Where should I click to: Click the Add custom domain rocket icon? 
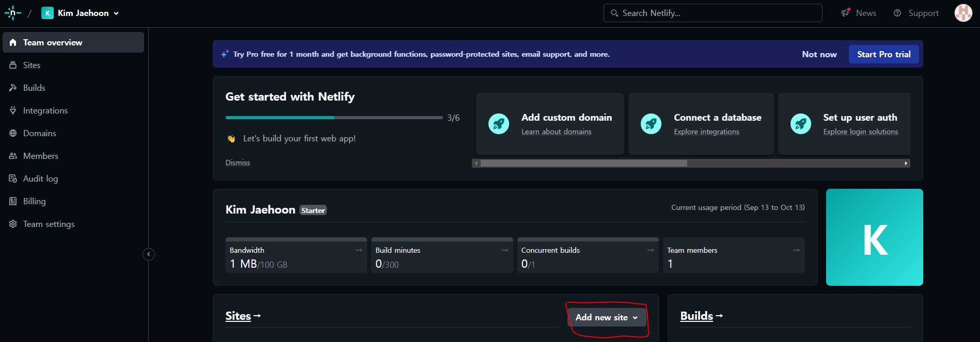(499, 124)
